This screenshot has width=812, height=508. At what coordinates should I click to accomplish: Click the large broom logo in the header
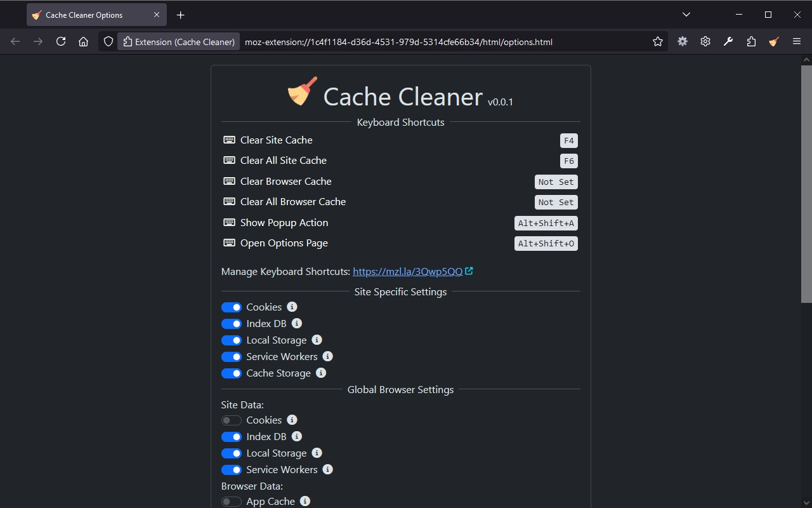pyautogui.click(x=303, y=91)
